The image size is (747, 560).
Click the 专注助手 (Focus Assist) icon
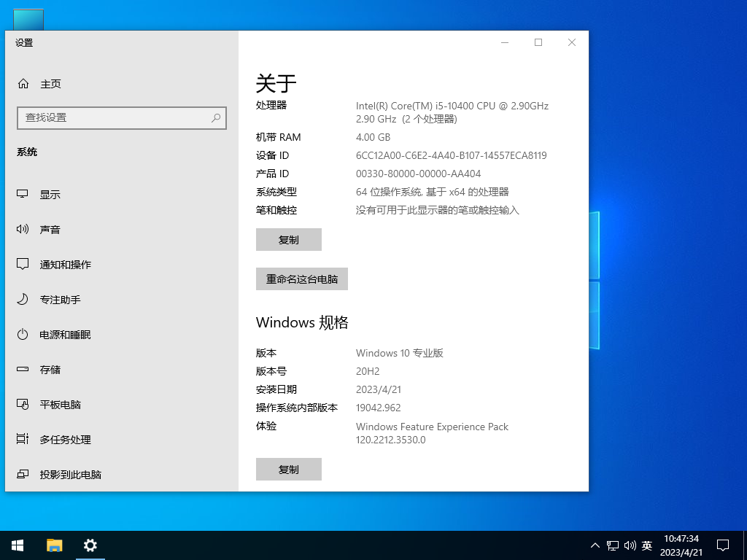coord(23,299)
